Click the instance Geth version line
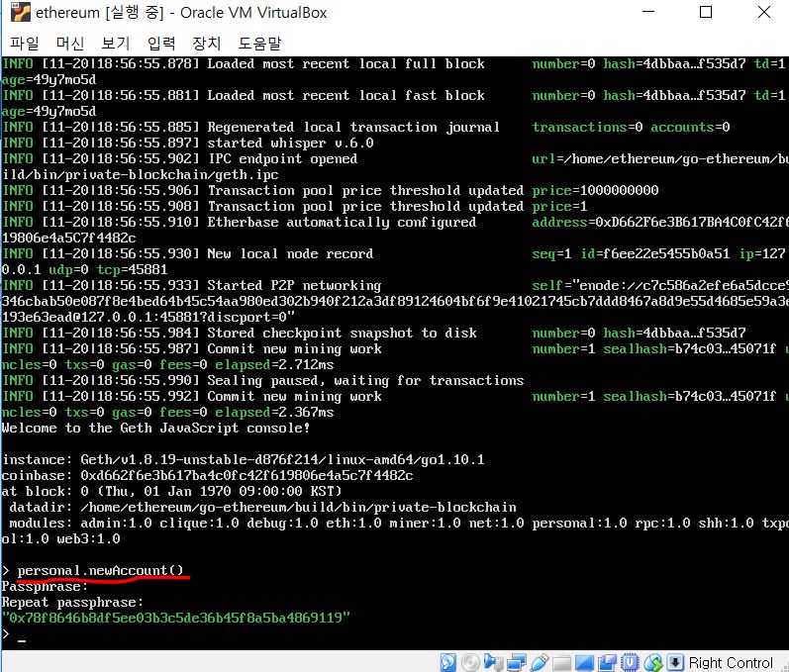Screen dimensions: 789x672 244,459
